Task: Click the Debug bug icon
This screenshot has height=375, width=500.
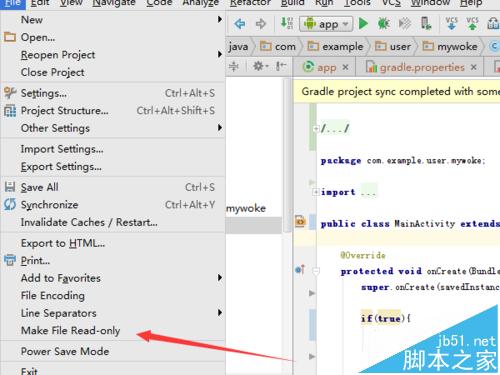Action: [384, 24]
